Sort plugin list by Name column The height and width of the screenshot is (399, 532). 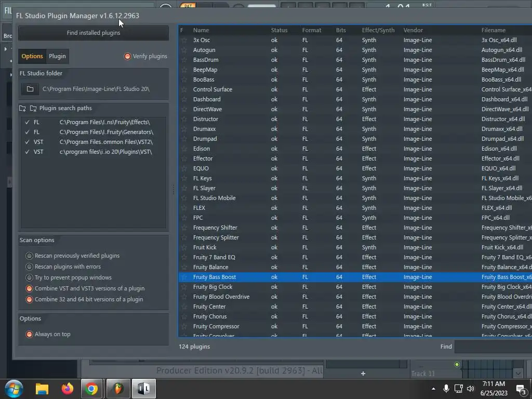[x=201, y=30]
